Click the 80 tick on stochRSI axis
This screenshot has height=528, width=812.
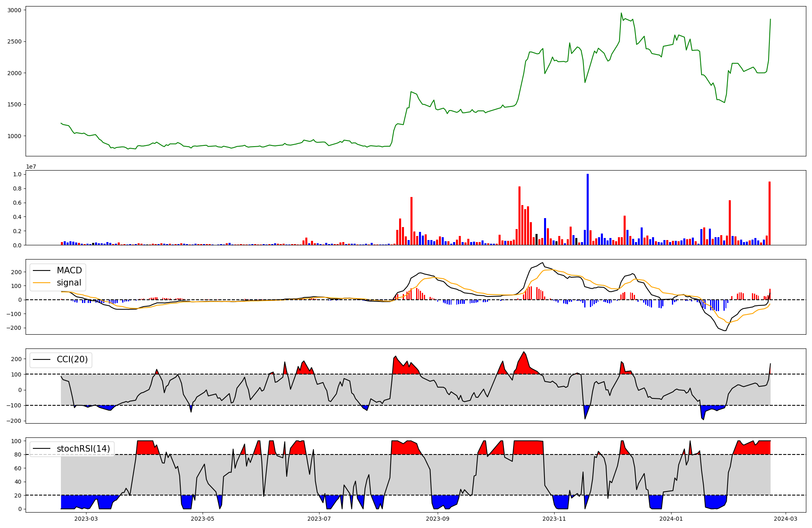coord(18,454)
